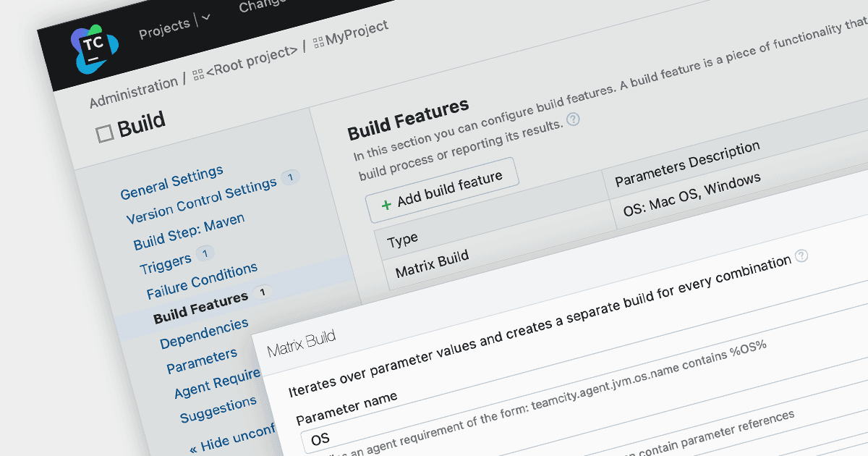Viewport: 868px width, 456px height.
Task: Click the OS: Mac OS, Windows cell
Action: tap(692, 194)
